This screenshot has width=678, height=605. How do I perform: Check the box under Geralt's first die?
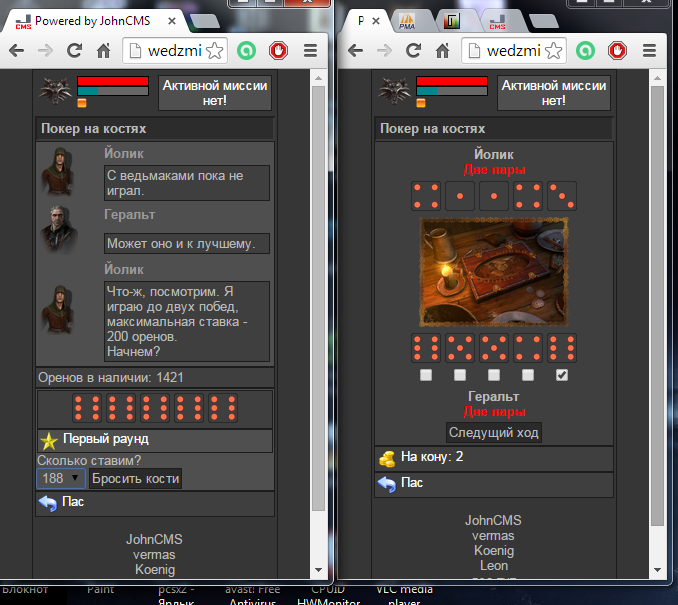pyautogui.click(x=426, y=375)
